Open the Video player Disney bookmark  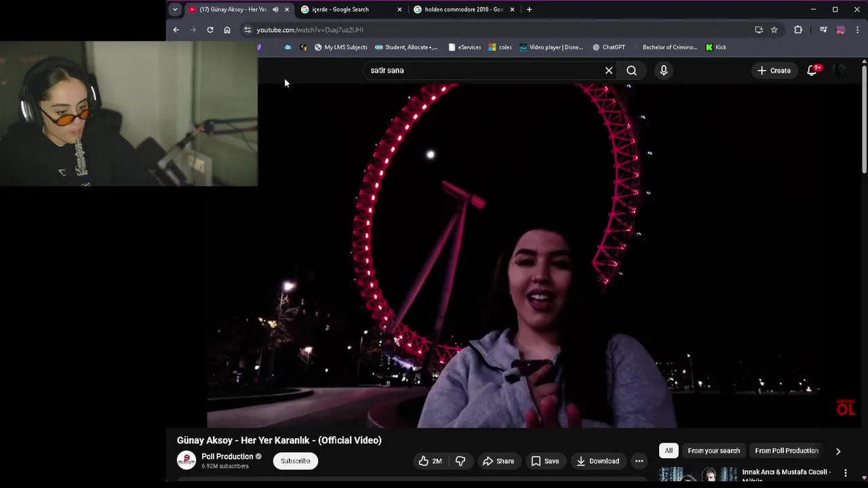coord(551,47)
